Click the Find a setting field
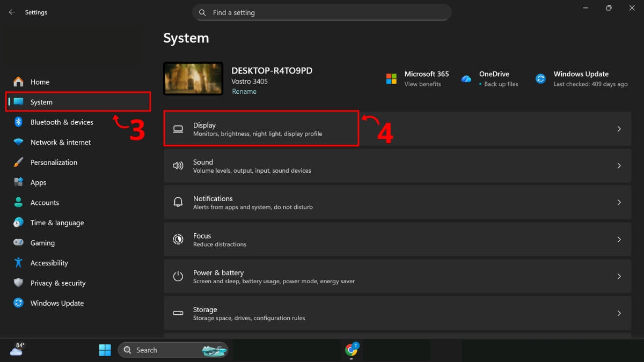This screenshot has height=362, width=644. tap(321, 12)
